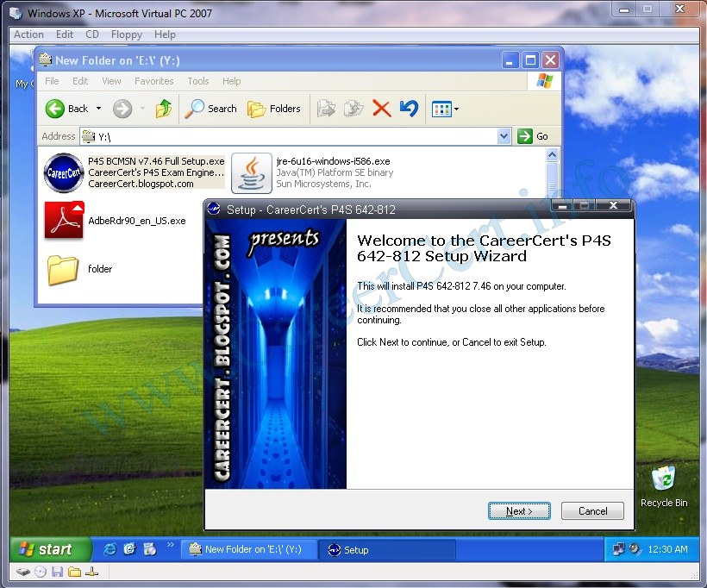Open the Help menu in Explorer window
Image resolution: width=707 pixels, height=588 pixels.
[231, 81]
